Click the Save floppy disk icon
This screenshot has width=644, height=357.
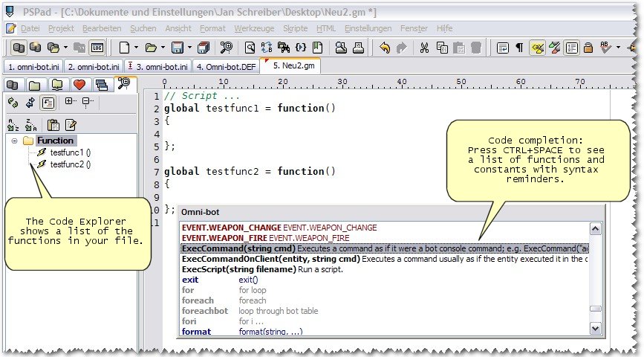178,48
